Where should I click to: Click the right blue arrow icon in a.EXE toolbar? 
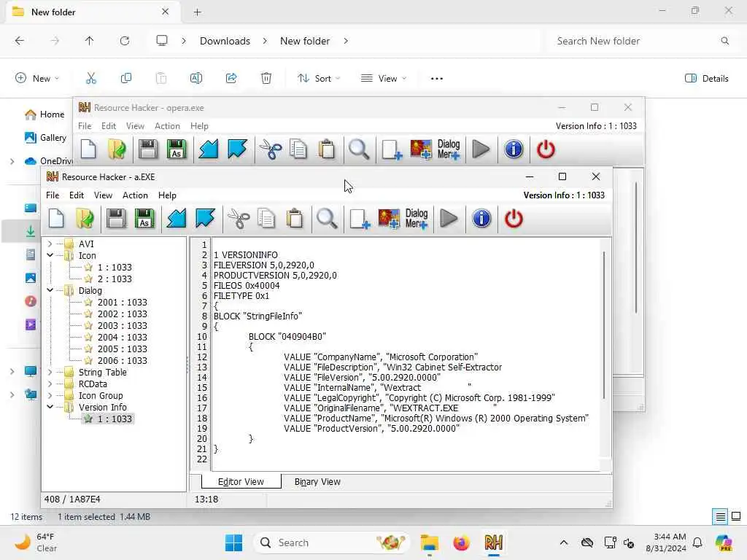coord(205,219)
